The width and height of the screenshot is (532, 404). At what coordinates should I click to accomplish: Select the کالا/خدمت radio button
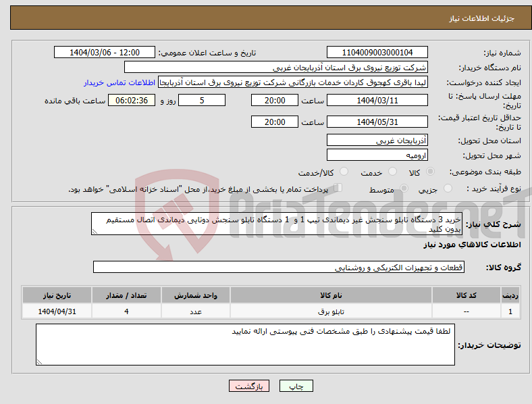pos(344,172)
